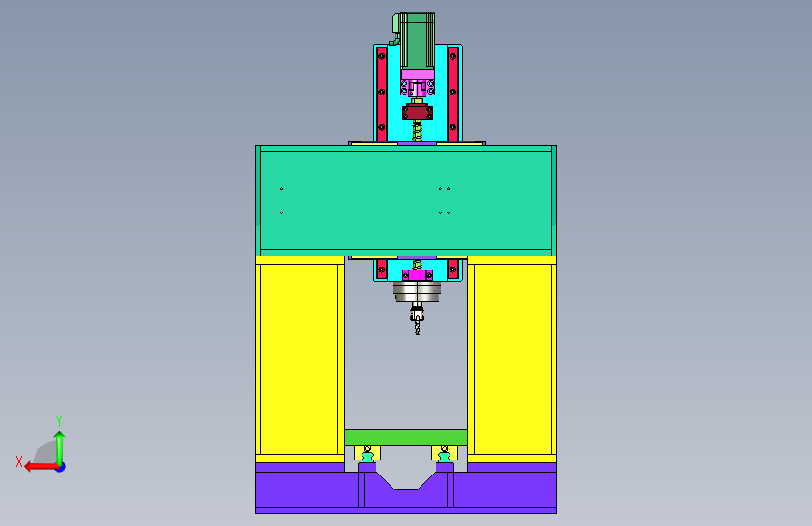
Task: Select the silver spindle housing
Action: (x=417, y=292)
